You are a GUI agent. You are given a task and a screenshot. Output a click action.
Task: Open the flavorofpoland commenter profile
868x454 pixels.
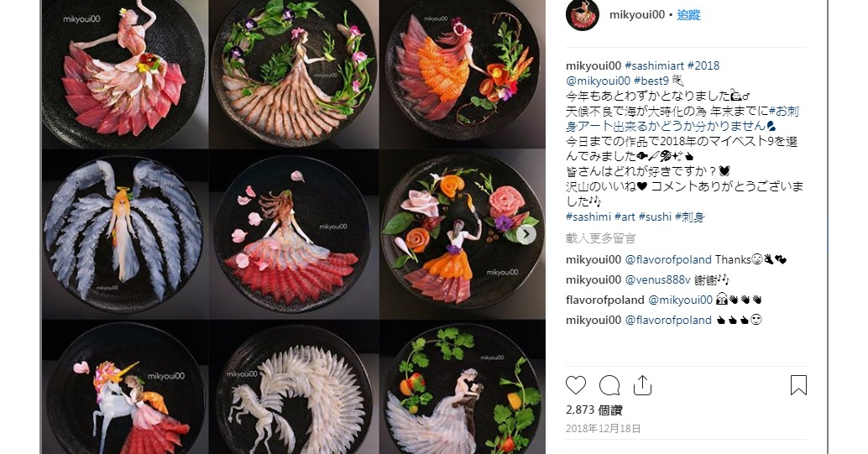coord(605,300)
